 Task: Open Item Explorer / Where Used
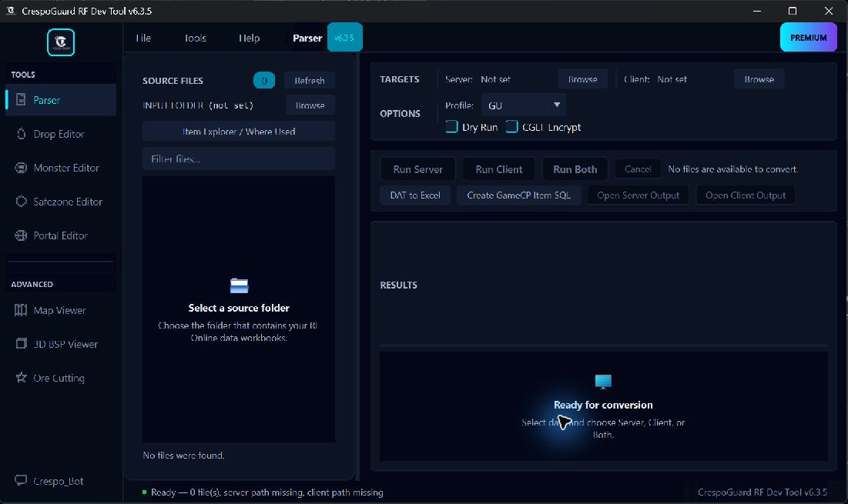[239, 132]
